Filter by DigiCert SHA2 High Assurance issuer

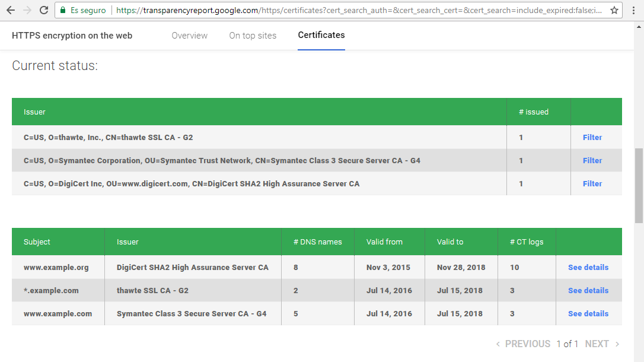click(x=592, y=184)
